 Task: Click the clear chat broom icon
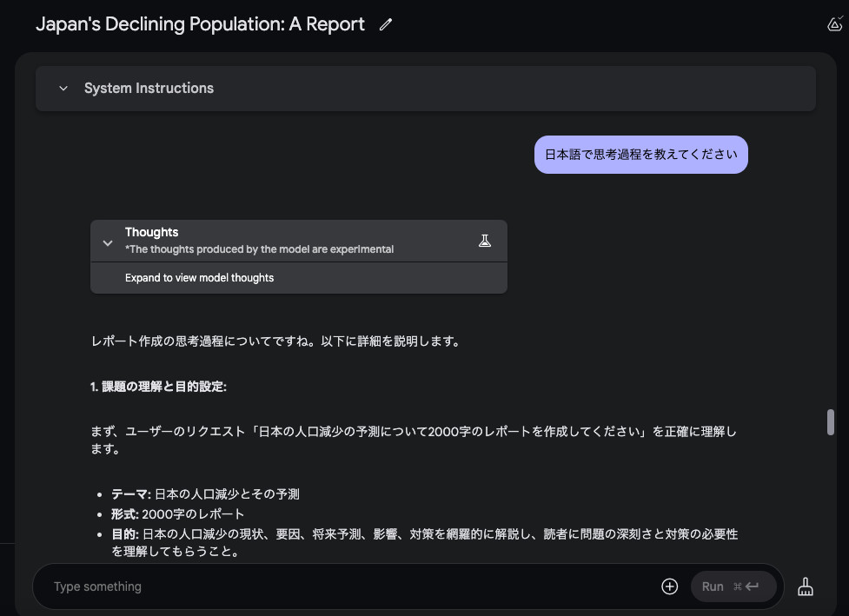[806, 586]
